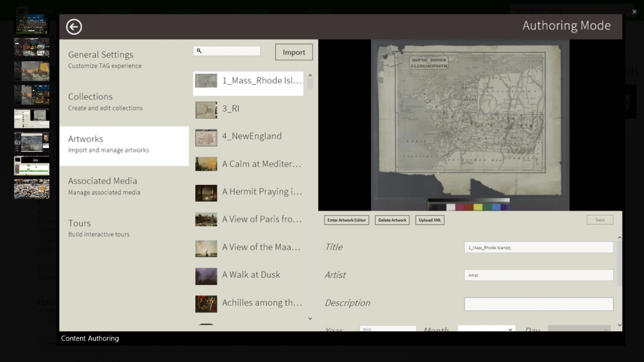644x362 pixels.
Task: Choose the "A View of the Maa…" thumbnail
Action: 206,248
